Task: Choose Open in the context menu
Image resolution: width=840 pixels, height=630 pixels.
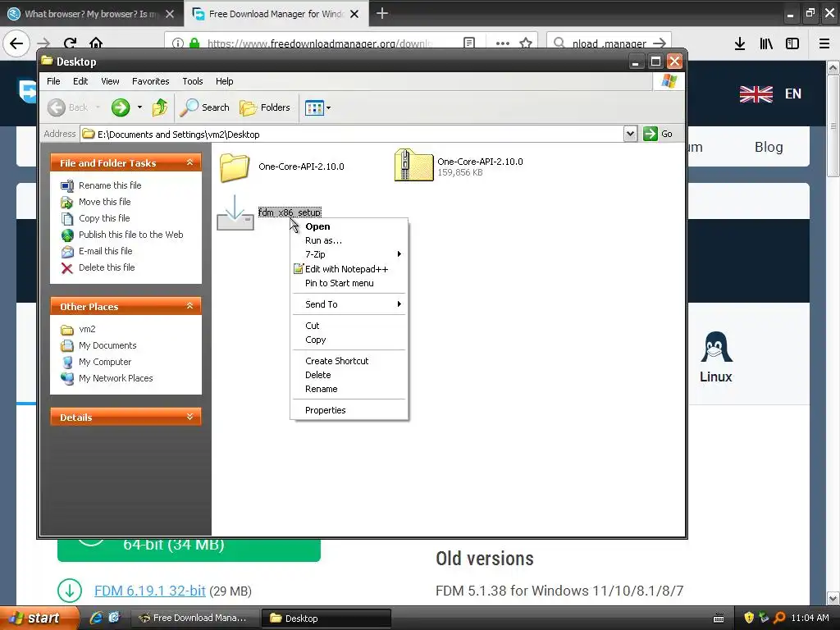Action: tap(349, 226)
